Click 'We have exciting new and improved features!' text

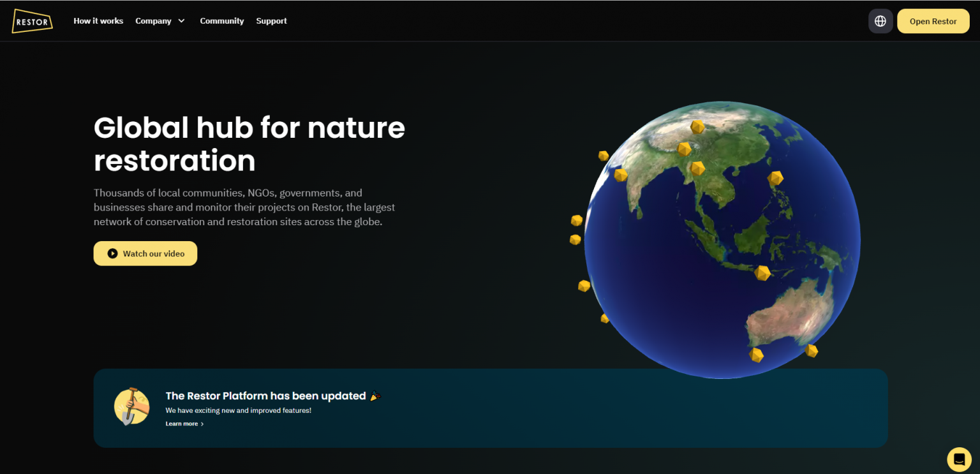point(238,410)
